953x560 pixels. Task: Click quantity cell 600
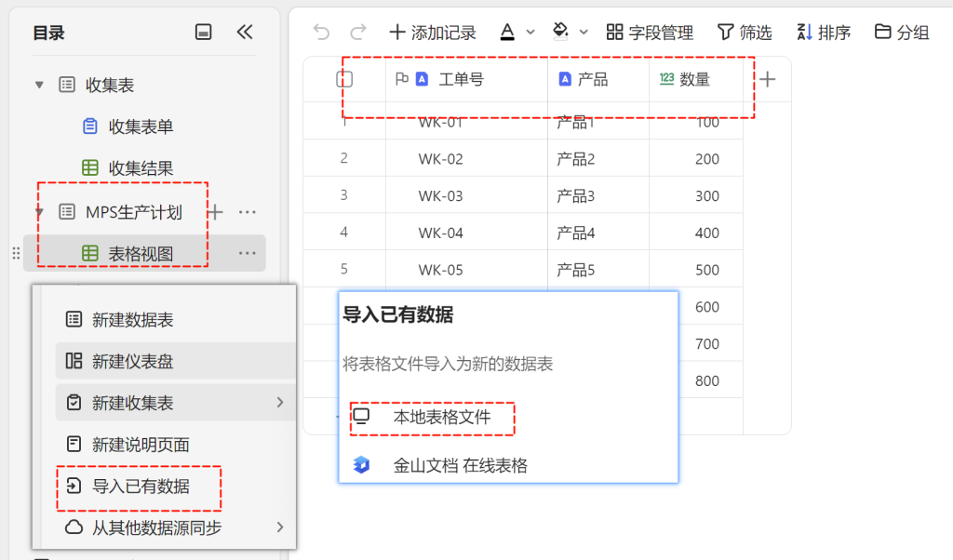point(707,307)
